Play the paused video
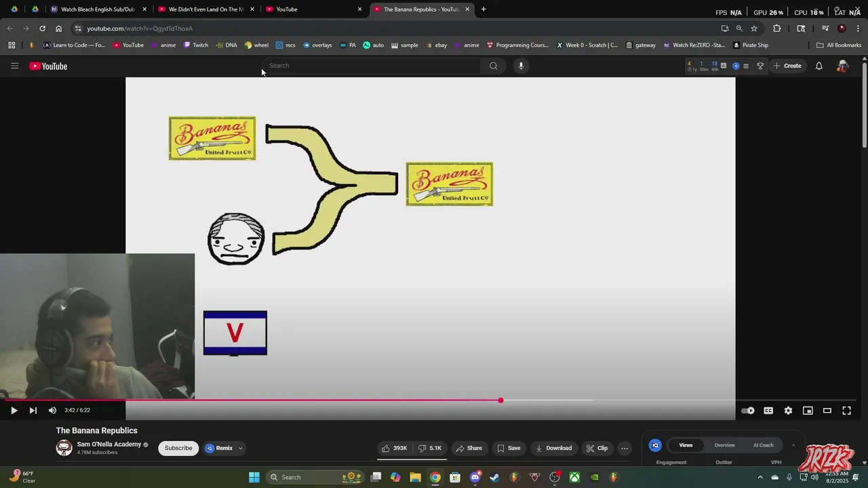The width and height of the screenshot is (868, 488). [14, 410]
